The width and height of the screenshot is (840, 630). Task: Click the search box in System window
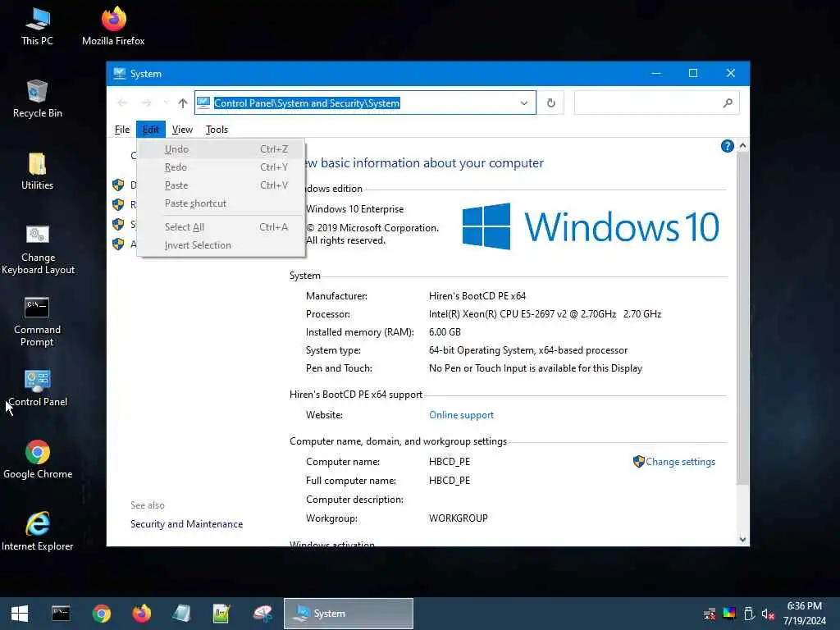(x=656, y=103)
